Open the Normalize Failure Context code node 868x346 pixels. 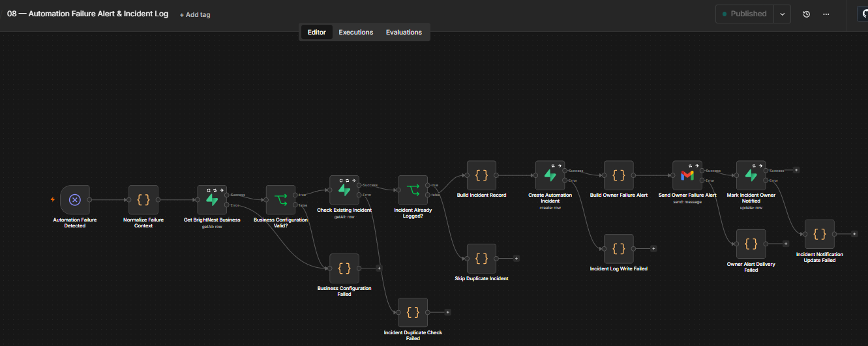point(143,200)
